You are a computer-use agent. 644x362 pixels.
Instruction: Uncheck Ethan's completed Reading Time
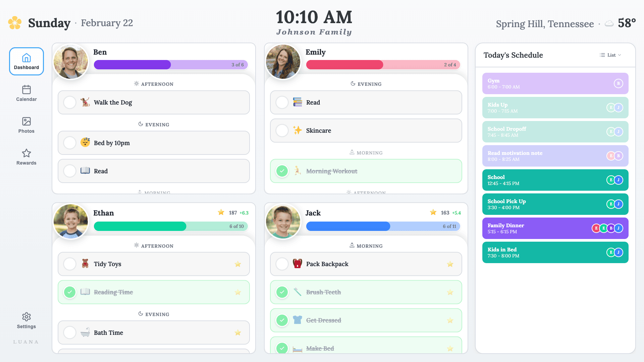[70, 292]
